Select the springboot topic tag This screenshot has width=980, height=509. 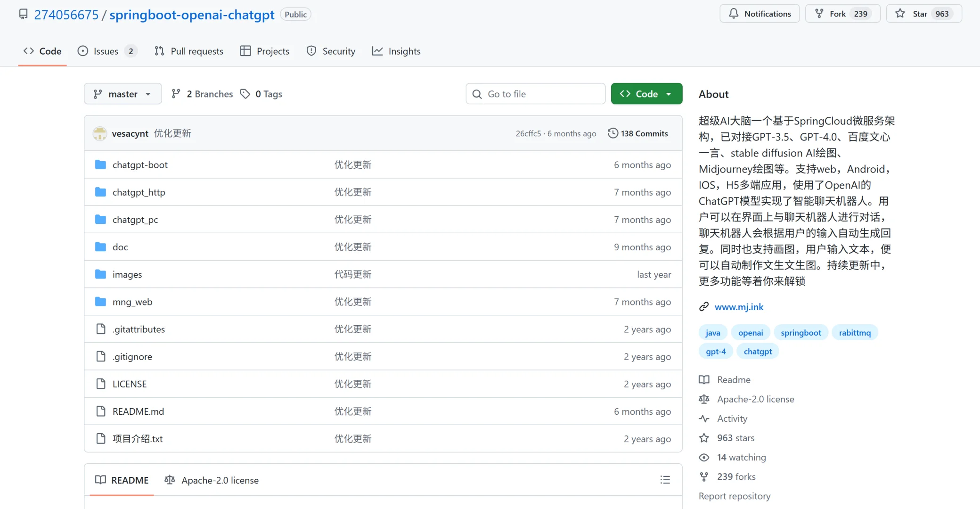pos(800,333)
